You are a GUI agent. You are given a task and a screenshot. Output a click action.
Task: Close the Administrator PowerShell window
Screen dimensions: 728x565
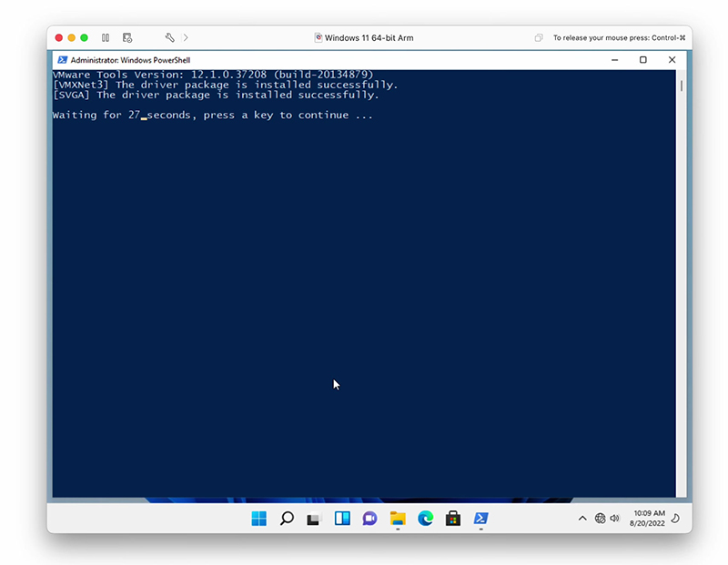pos(672,60)
